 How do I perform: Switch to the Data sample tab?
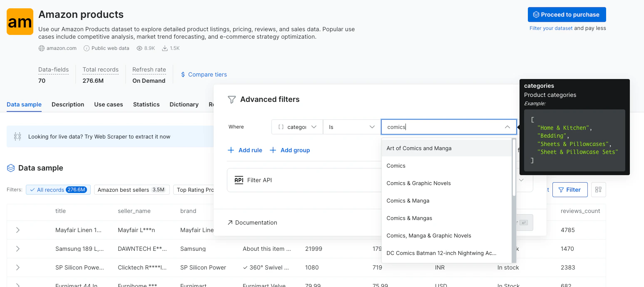[x=24, y=104]
